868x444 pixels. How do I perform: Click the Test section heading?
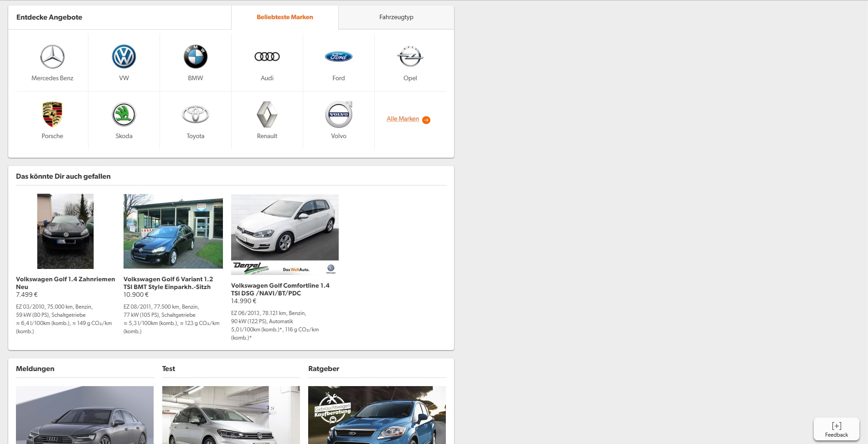[x=169, y=369]
